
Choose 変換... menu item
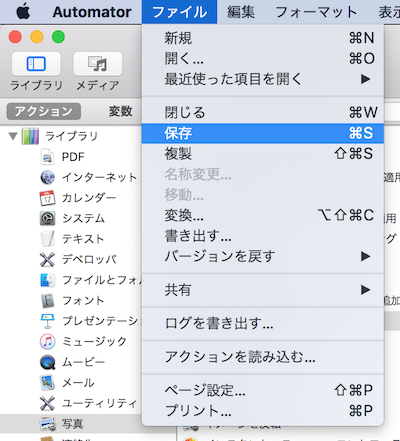point(263,215)
